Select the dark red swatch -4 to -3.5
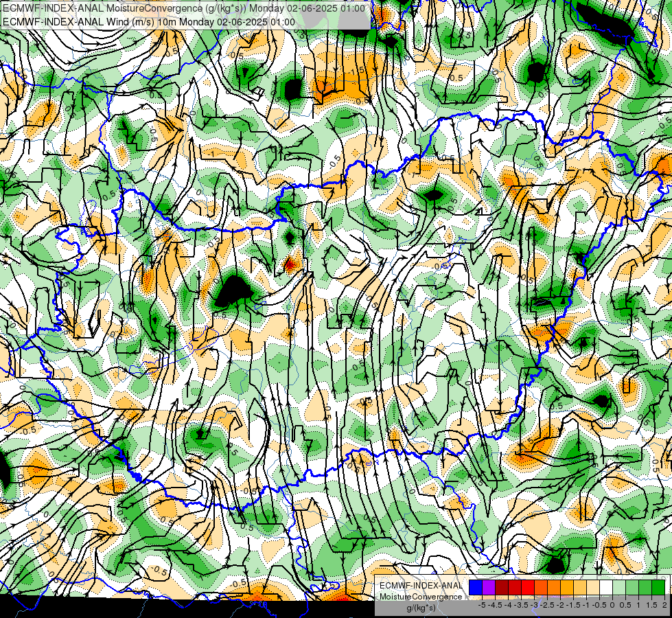672x618 pixels. point(515,587)
